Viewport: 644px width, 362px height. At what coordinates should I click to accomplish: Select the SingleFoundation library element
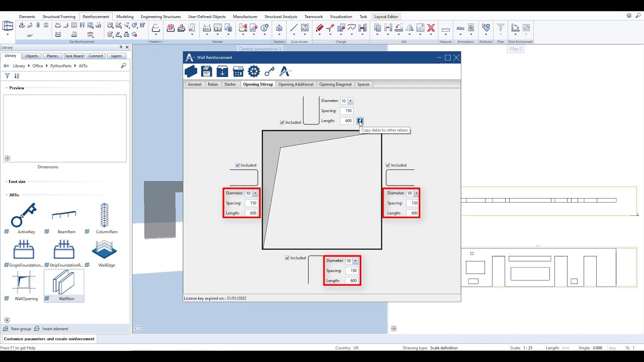point(24,253)
